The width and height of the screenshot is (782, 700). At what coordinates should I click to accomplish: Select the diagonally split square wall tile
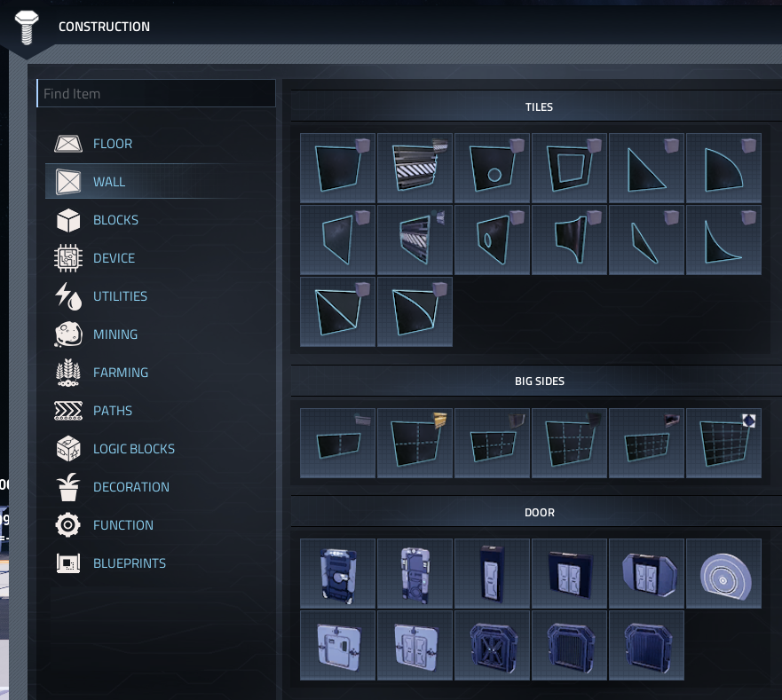pos(337,311)
